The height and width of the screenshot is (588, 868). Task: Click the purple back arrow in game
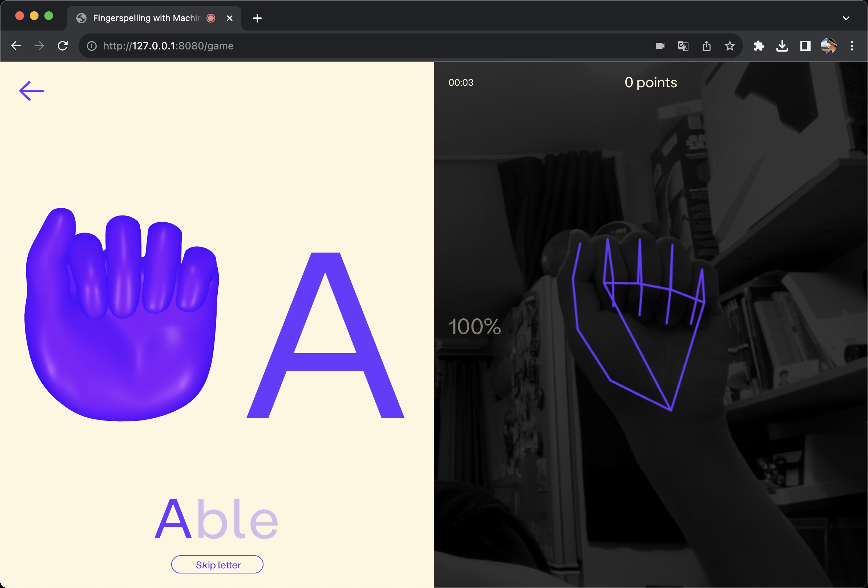pos(31,91)
